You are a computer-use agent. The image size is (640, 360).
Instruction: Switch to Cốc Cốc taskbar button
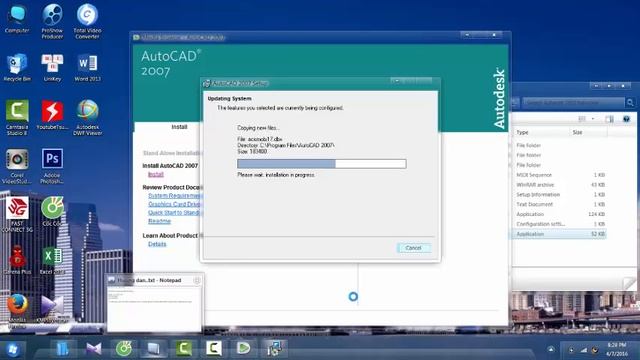click(x=124, y=349)
